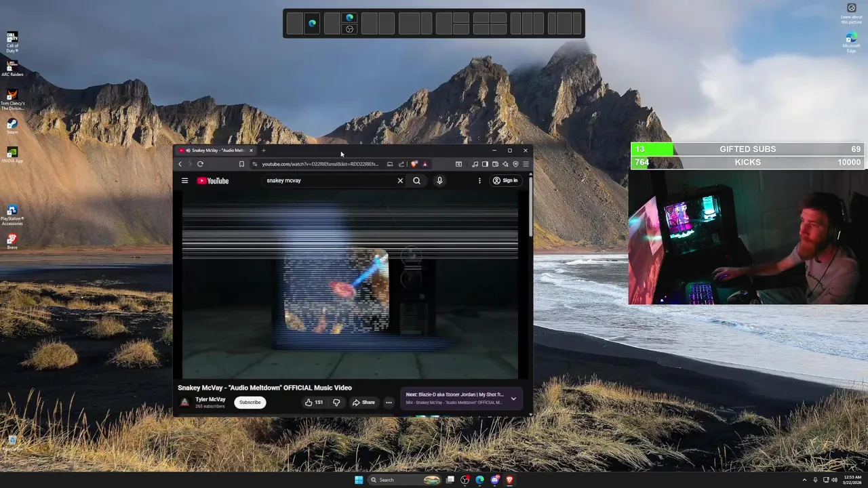Image resolution: width=868 pixels, height=488 pixels.
Task: Open PlayStation Accessories desktop shortcut
Action: pos(12,215)
